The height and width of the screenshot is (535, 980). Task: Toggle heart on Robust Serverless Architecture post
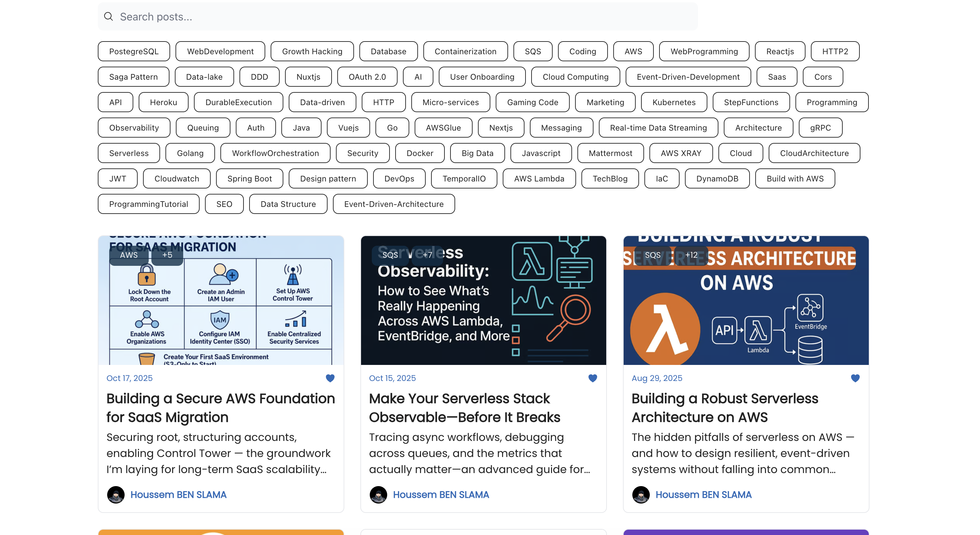pyautogui.click(x=855, y=378)
